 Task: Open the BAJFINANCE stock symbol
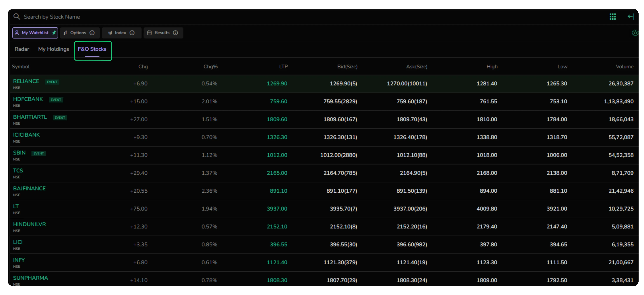(29, 189)
